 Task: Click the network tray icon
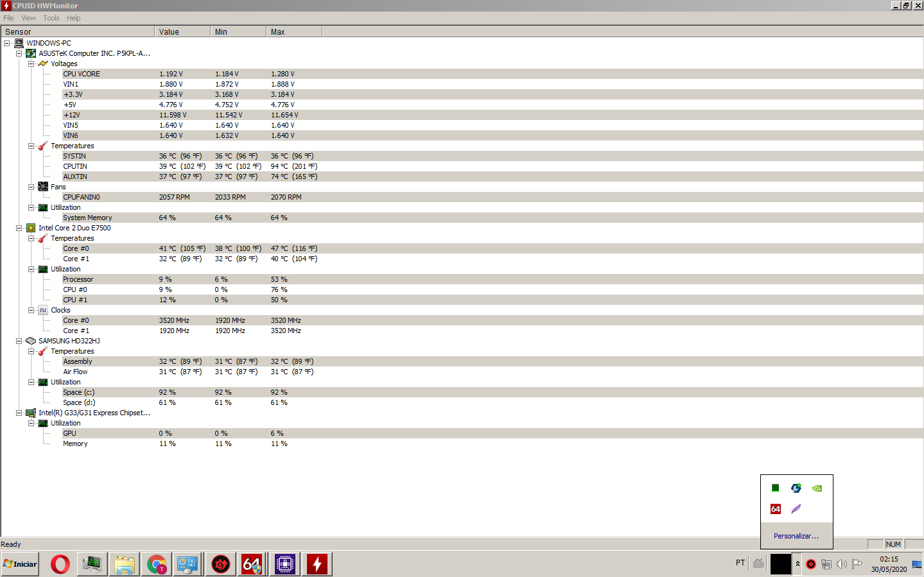[826, 564]
